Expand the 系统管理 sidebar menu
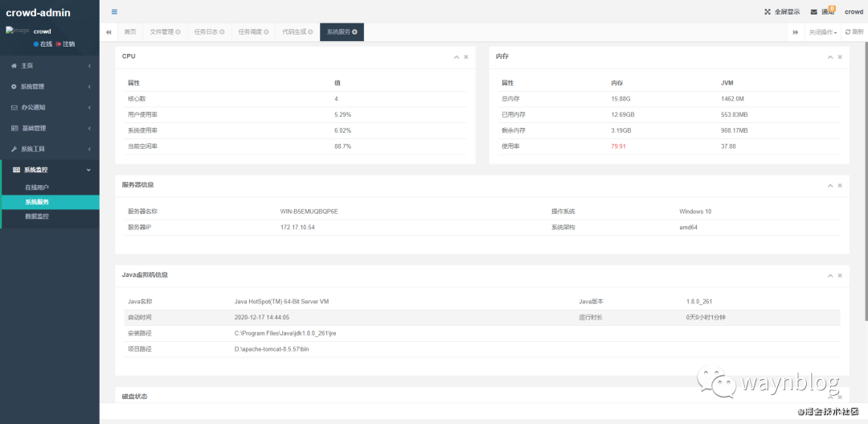The height and width of the screenshot is (424, 868). coord(50,86)
